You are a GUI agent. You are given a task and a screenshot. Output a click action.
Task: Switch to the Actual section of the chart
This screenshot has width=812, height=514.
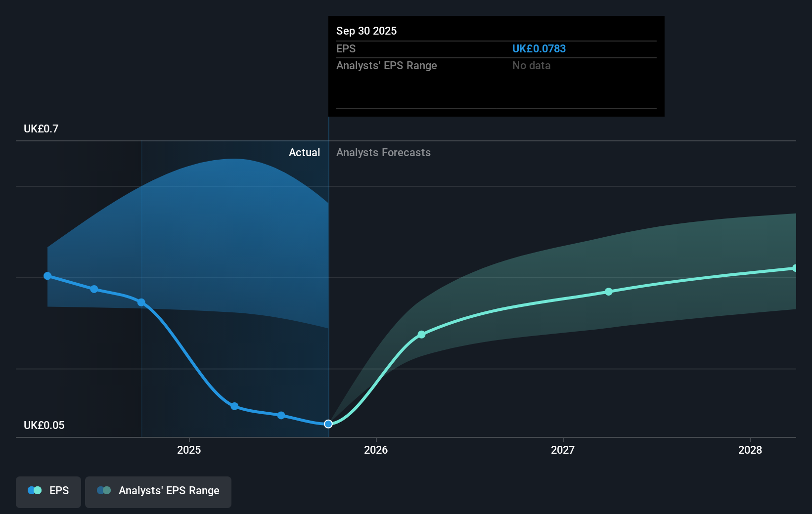(304, 152)
